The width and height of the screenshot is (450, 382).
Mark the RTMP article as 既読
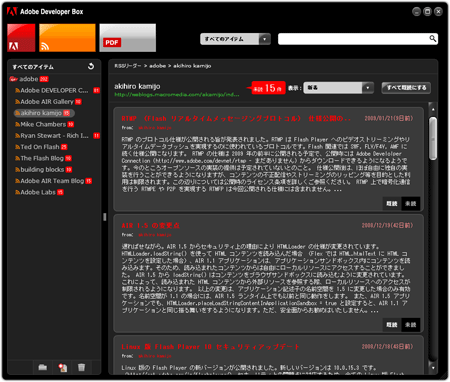392,204
